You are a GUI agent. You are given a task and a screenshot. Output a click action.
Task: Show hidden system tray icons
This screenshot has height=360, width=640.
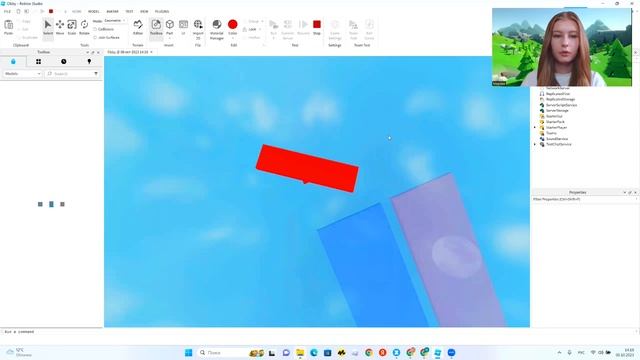tap(559, 352)
